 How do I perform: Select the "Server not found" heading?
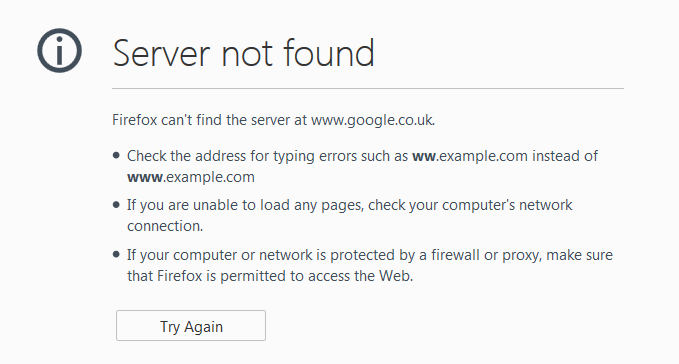tap(243, 53)
